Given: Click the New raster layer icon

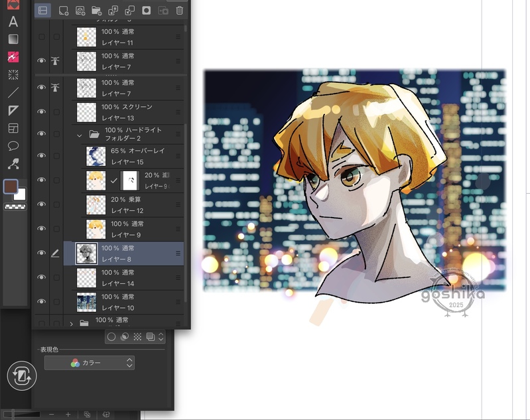Looking at the screenshot, I should 64,11.
